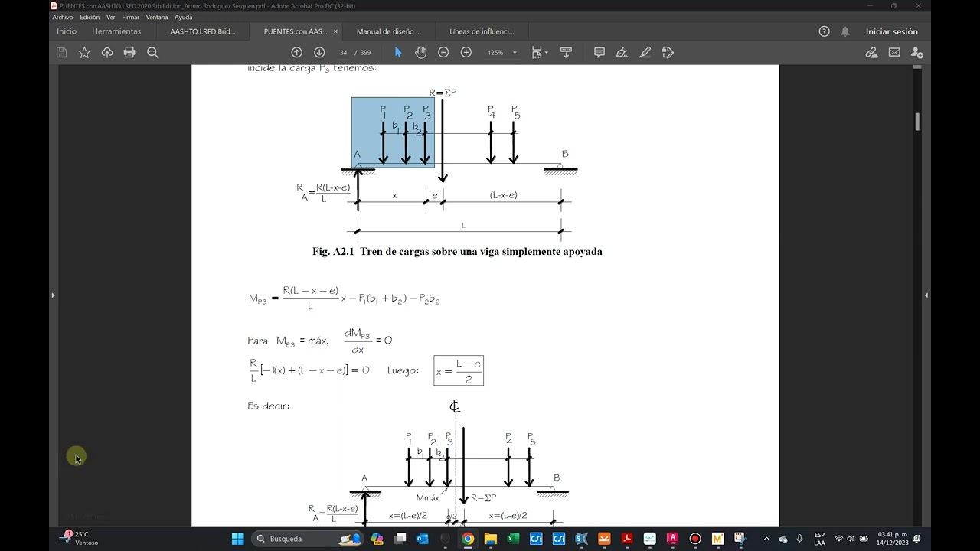Screen dimensions: 980x551
Task: Open the find text magnifier tool
Action: 152,52
